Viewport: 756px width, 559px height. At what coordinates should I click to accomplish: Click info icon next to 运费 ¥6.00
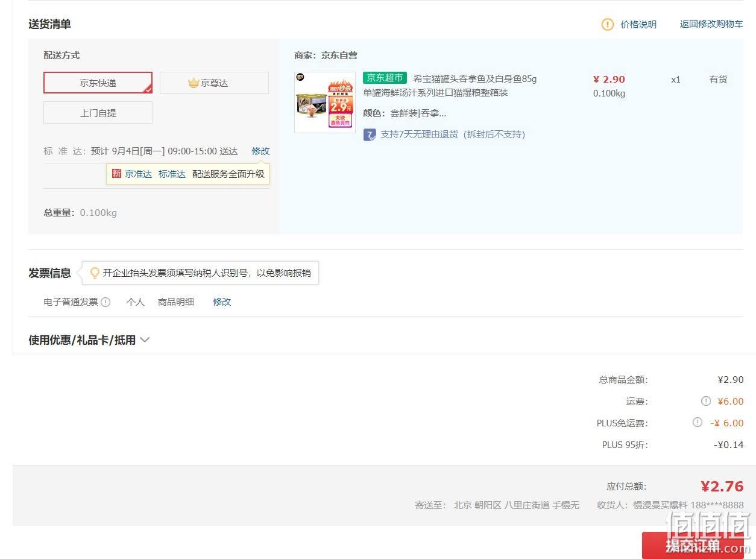pos(706,401)
